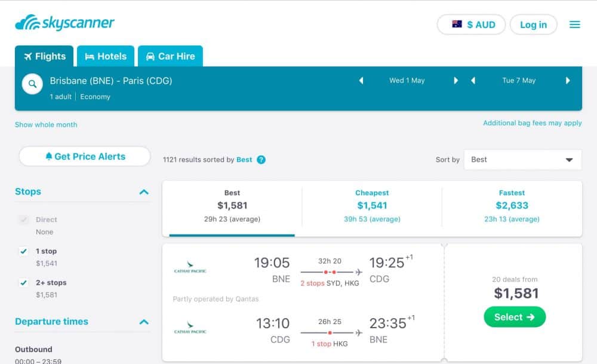
Task: Click the Tue 7 May return date
Action: (519, 81)
